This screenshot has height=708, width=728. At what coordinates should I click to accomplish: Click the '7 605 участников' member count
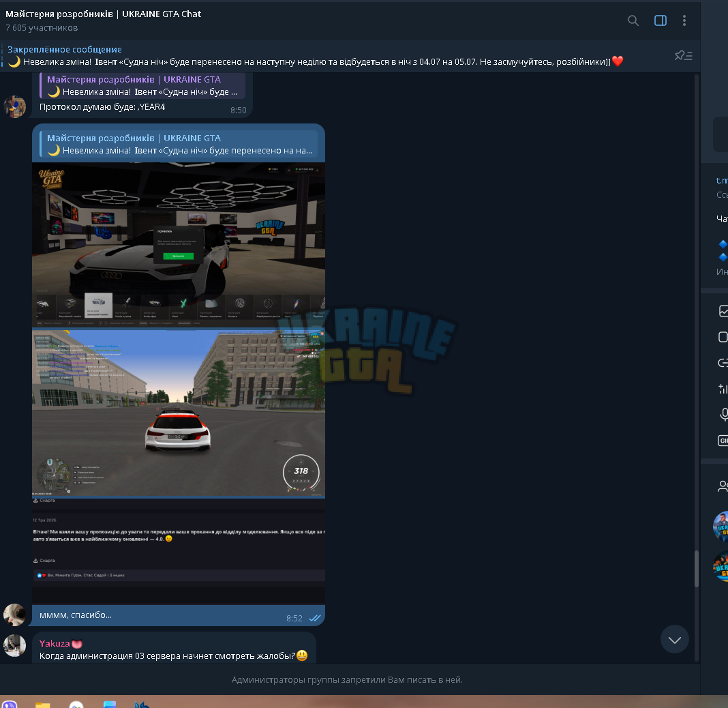(42, 28)
